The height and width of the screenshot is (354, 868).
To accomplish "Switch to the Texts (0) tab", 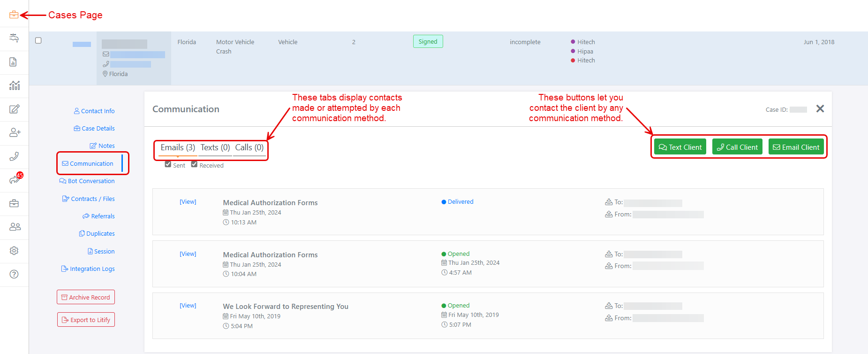I will (215, 147).
